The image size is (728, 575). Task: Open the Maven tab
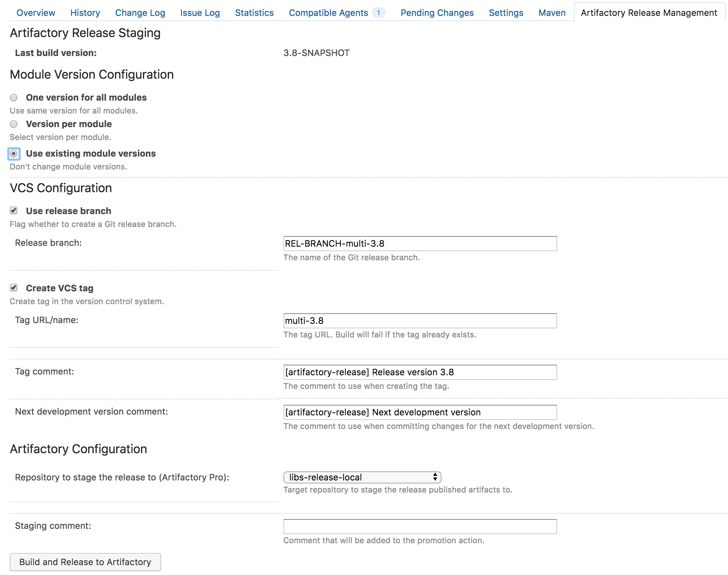point(552,13)
